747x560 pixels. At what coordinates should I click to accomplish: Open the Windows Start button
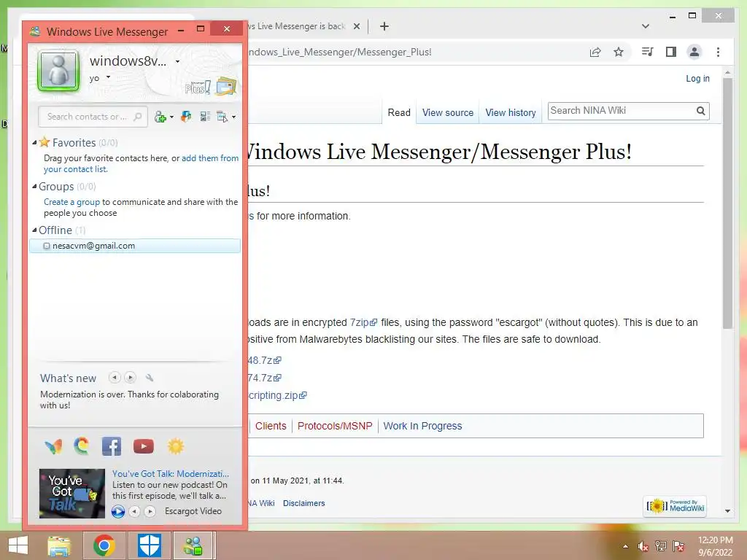pyautogui.click(x=18, y=545)
